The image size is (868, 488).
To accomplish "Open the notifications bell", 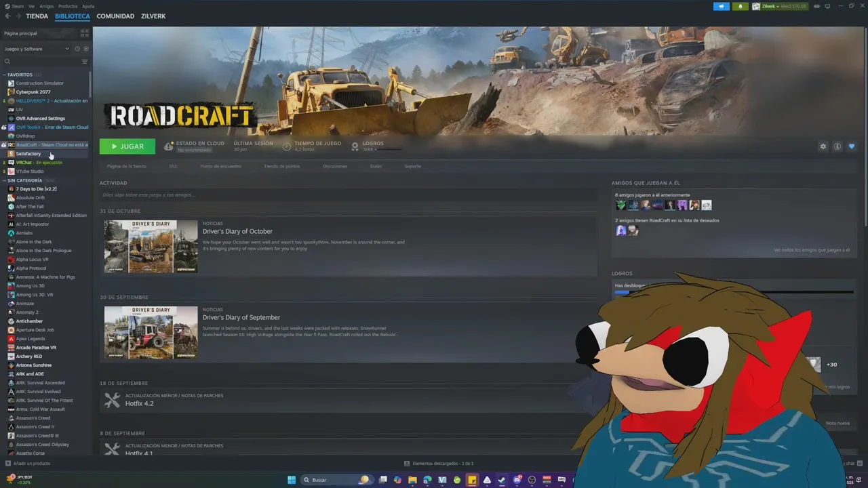I will 741,6.
